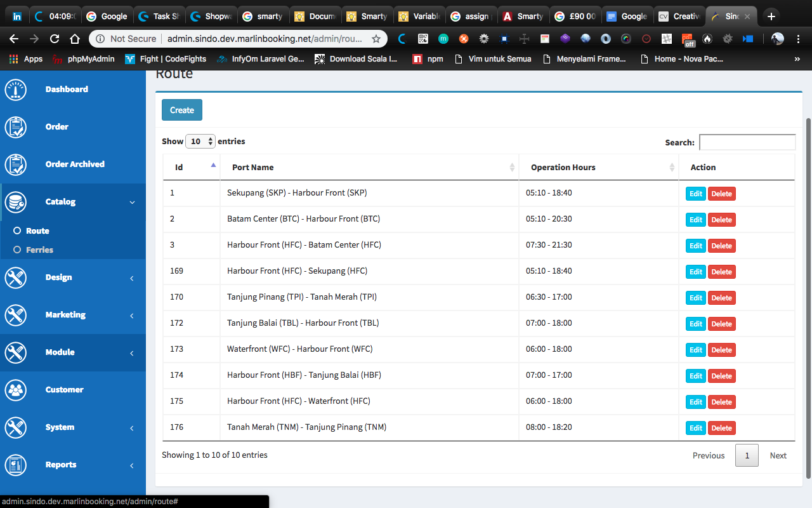The height and width of the screenshot is (508, 812).
Task: Click the Catalog database icon
Action: click(16, 202)
